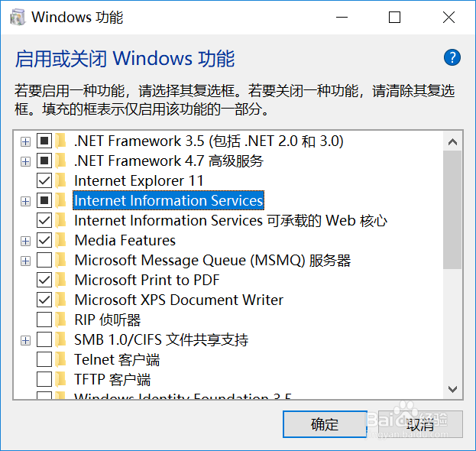Uncheck the Internet Explorer 11 checkbox
The width and height of the screenshot is (476, 451).
point(44,180)
